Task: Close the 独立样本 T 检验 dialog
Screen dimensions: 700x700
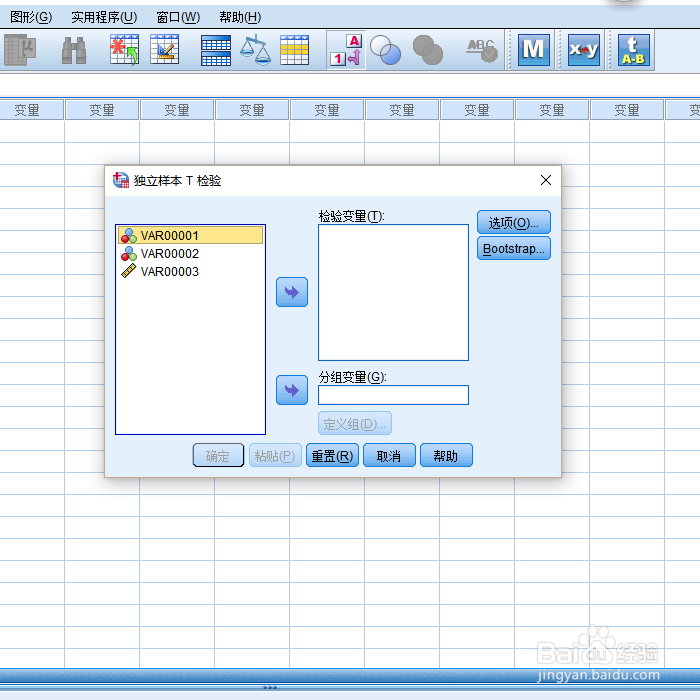Action: click(x=546, y=180)
